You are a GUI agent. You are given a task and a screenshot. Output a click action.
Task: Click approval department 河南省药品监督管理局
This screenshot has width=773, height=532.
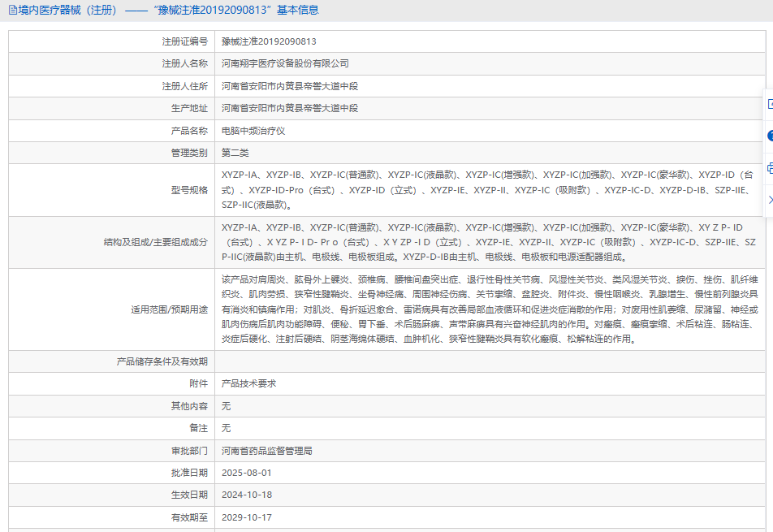point(266,450)
